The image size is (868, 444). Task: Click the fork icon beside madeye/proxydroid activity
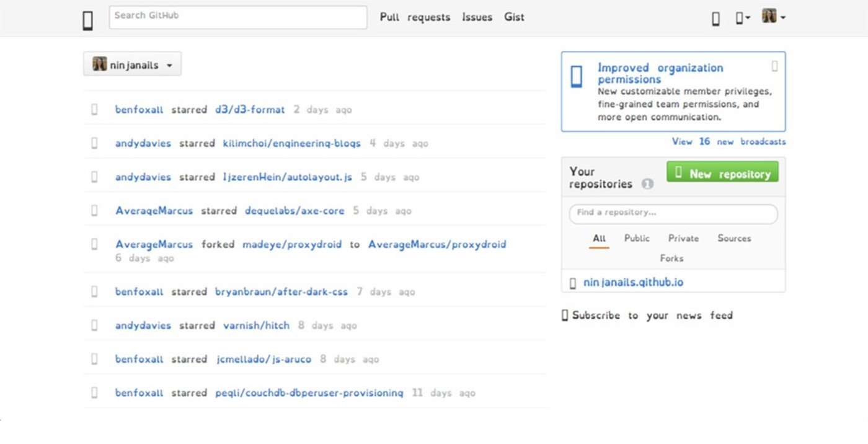[95, 244]
